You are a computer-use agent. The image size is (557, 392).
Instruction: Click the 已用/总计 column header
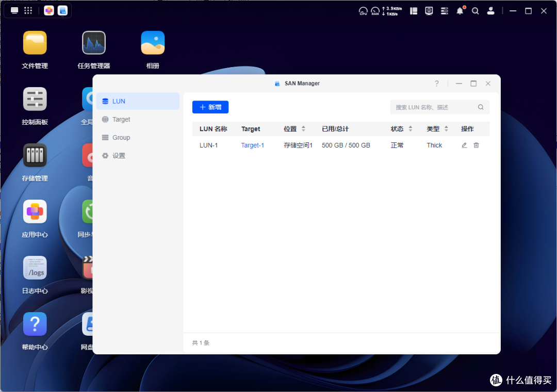(335, 128)
